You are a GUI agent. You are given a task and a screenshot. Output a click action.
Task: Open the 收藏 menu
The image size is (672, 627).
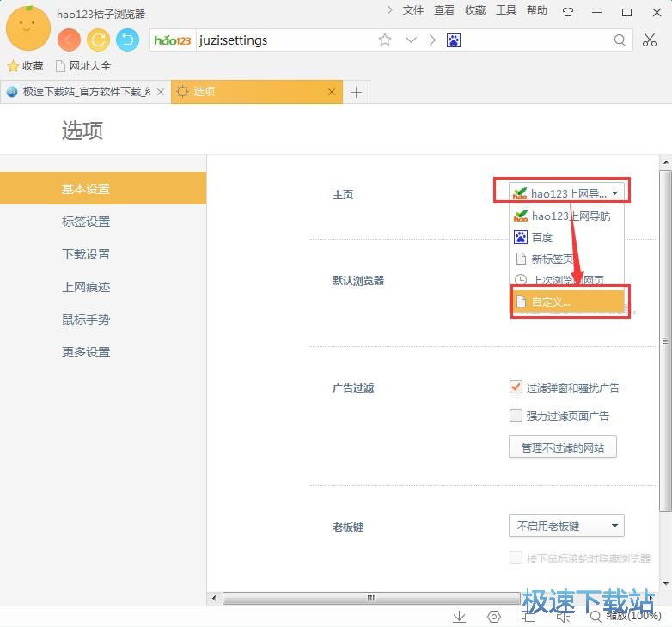point(475,10)
